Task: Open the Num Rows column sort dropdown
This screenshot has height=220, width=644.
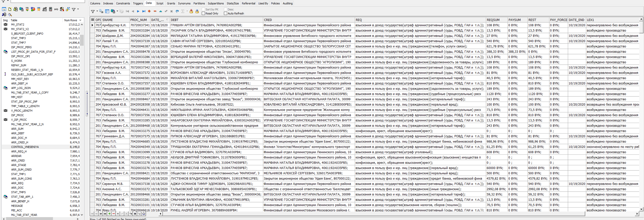Action: tap(80, 20)
